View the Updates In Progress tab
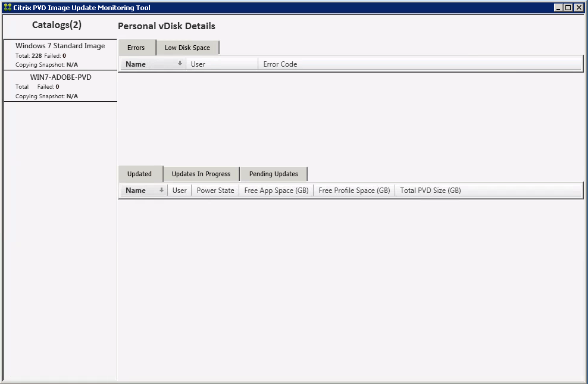The height and width of the screenshot is (384, 588). pyautogui.click(x=201, y=174)
